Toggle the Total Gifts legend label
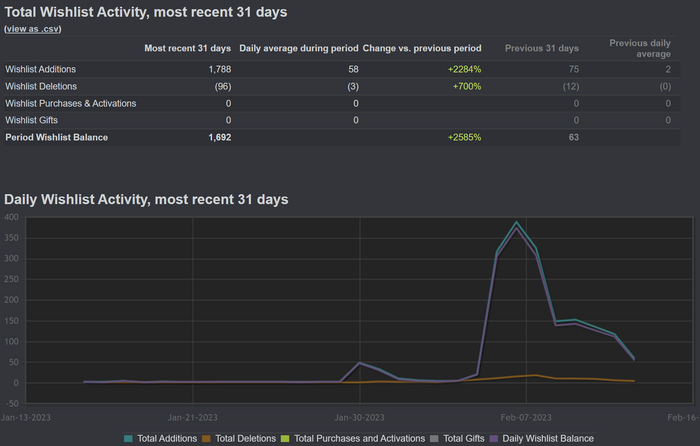 tap(464, 438)
